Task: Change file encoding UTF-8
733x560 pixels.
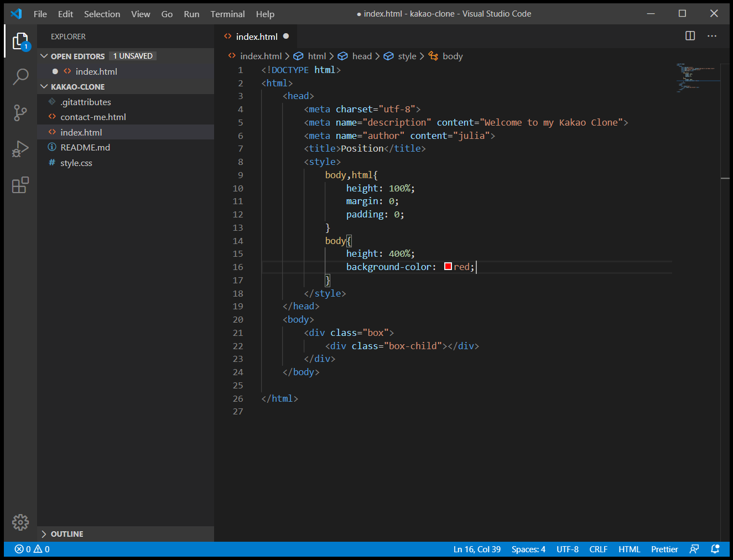Action: tap(568, 549)
